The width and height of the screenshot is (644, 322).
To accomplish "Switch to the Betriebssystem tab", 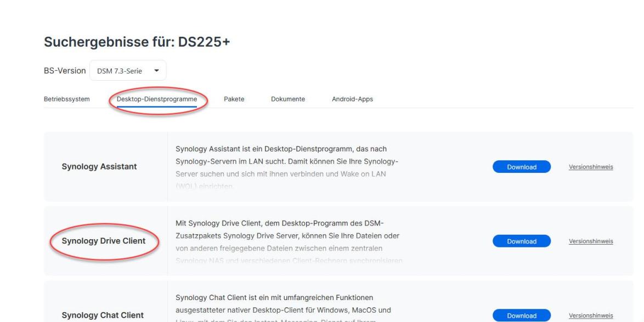I will click(x=66, y=99).
